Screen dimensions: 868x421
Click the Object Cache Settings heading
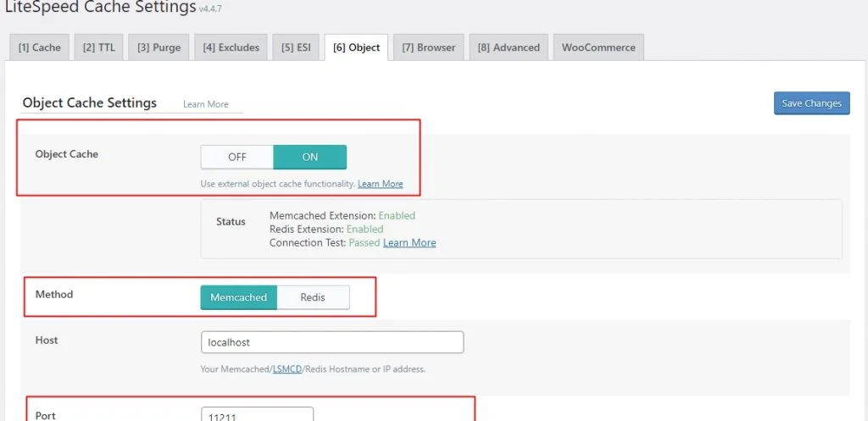coord(90,102)
